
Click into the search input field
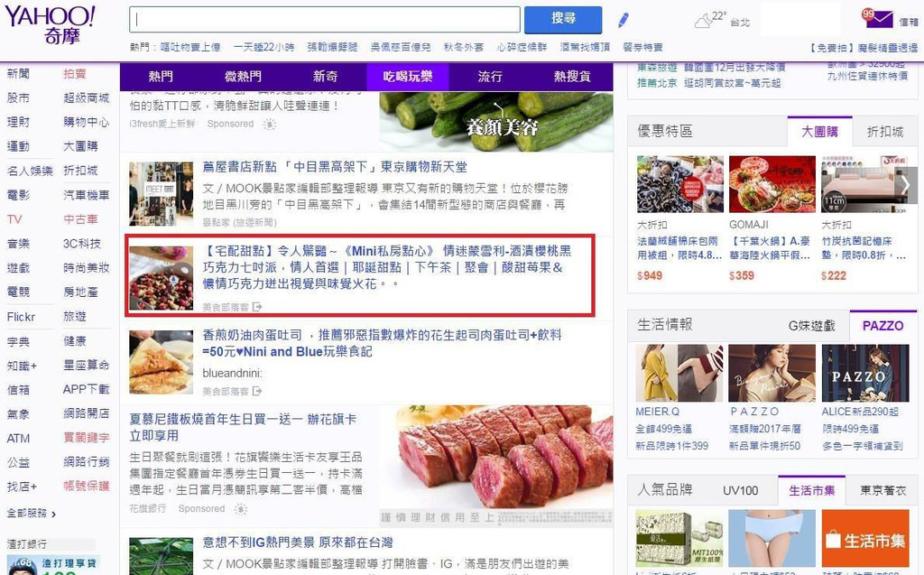pyautogui.click(x=325, y=20)
